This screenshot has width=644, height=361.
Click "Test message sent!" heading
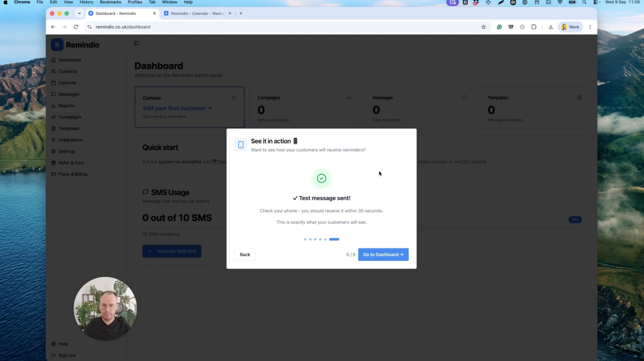pos(321,198)
